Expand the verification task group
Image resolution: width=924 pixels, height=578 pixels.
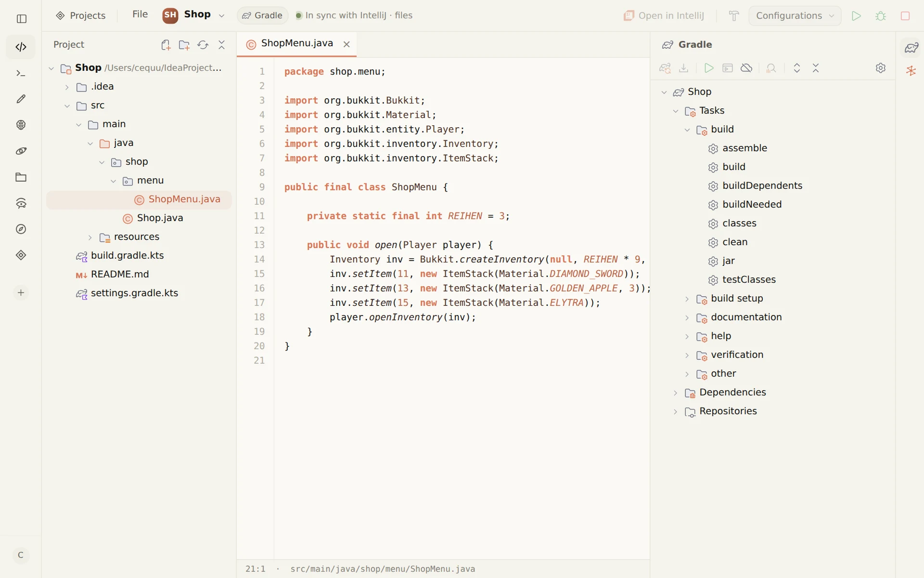tap(687, 355)
